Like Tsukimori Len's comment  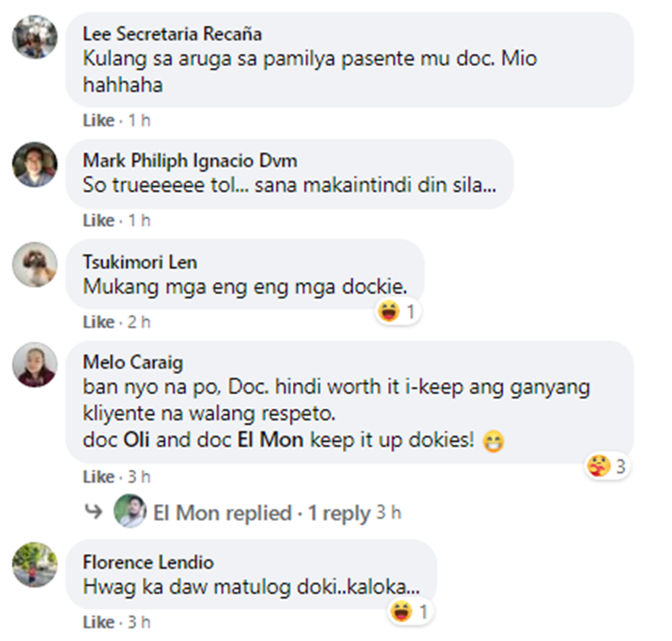[x=99, y=322]
